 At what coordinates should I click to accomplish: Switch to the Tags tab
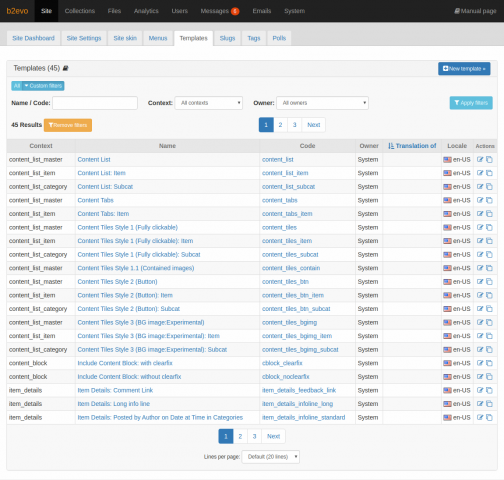(254, 38)
